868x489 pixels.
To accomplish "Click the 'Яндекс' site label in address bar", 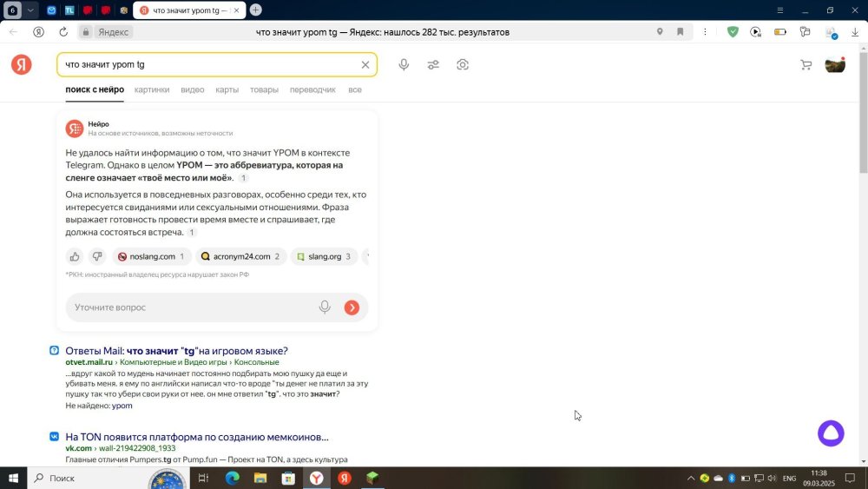I will [x=114, y=32].
